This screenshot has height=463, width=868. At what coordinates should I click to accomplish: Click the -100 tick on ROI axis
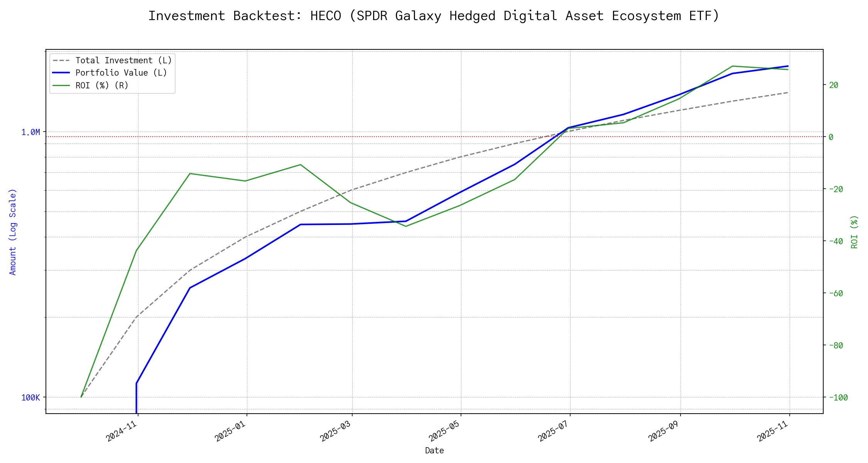click(x=838, y=398)
